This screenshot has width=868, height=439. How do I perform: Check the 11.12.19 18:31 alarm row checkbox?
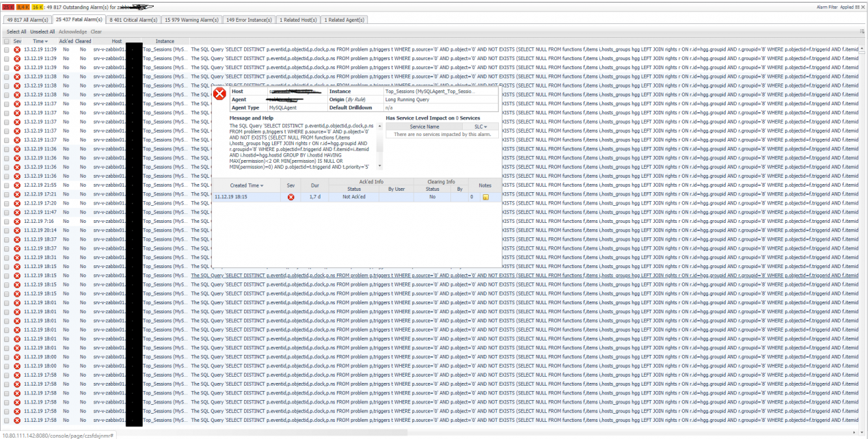[x=7, y=257]
